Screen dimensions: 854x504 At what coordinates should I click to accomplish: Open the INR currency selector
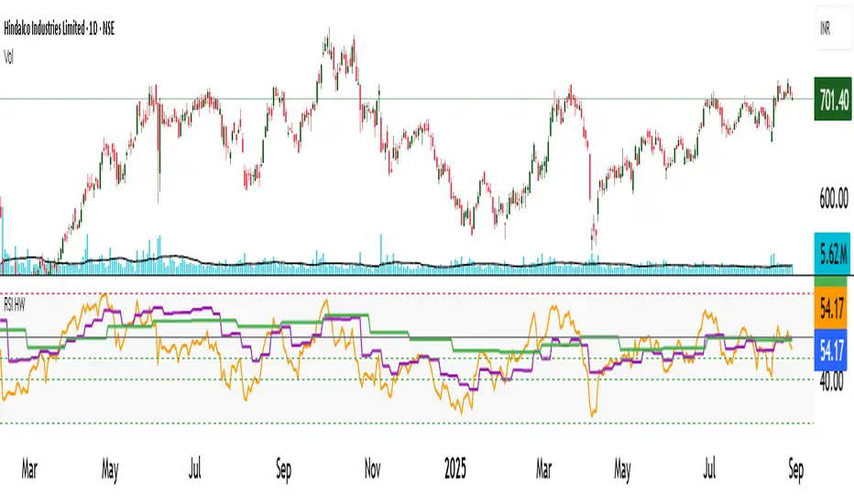click(833, 28)
